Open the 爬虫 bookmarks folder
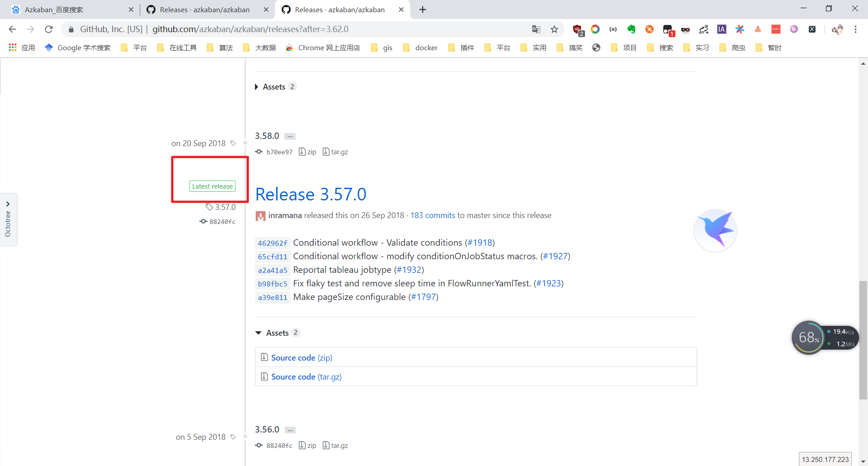The width and height of the screenshot is (868, 466). pos(732,48)
